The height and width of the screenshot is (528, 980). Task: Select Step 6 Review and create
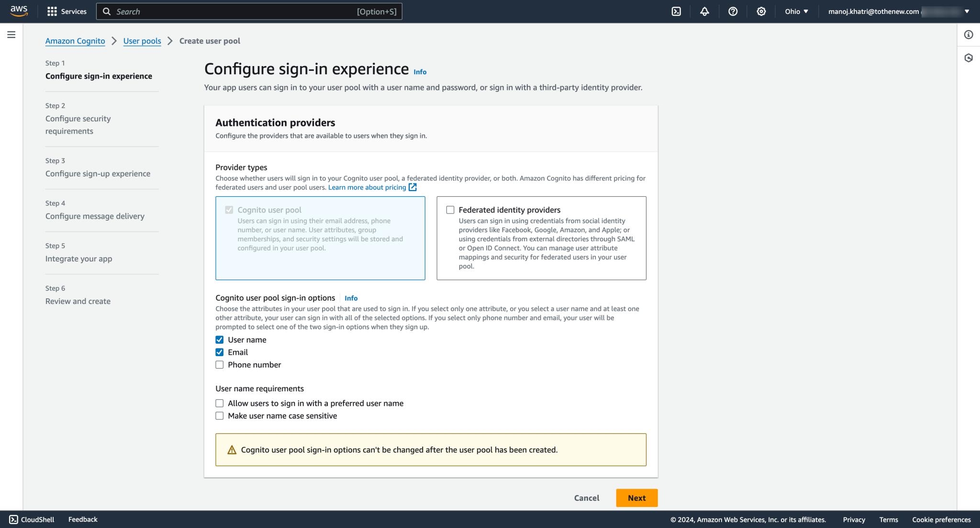(x=78, y=301)
